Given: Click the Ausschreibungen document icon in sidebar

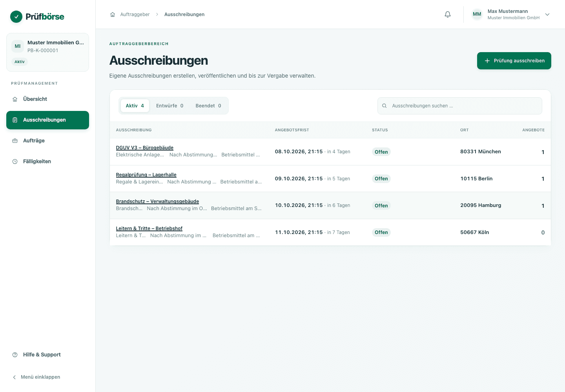Looking at the screenshot, I should (15, 120).
